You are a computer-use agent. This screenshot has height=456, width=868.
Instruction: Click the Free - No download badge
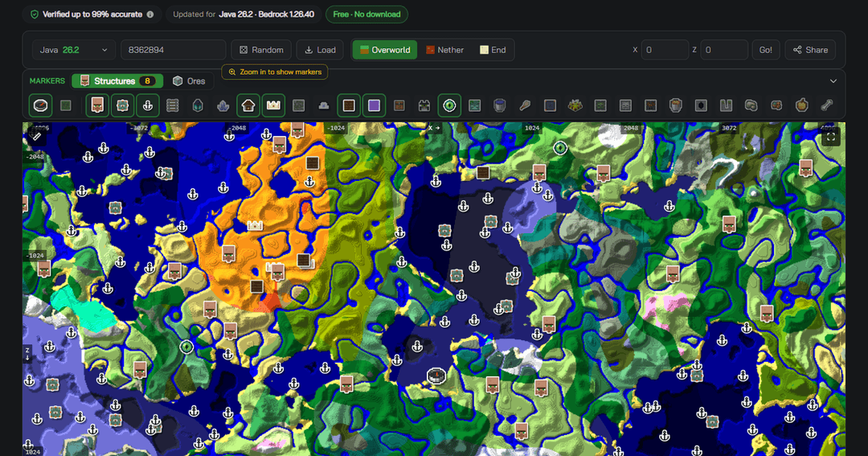point(366,14)
